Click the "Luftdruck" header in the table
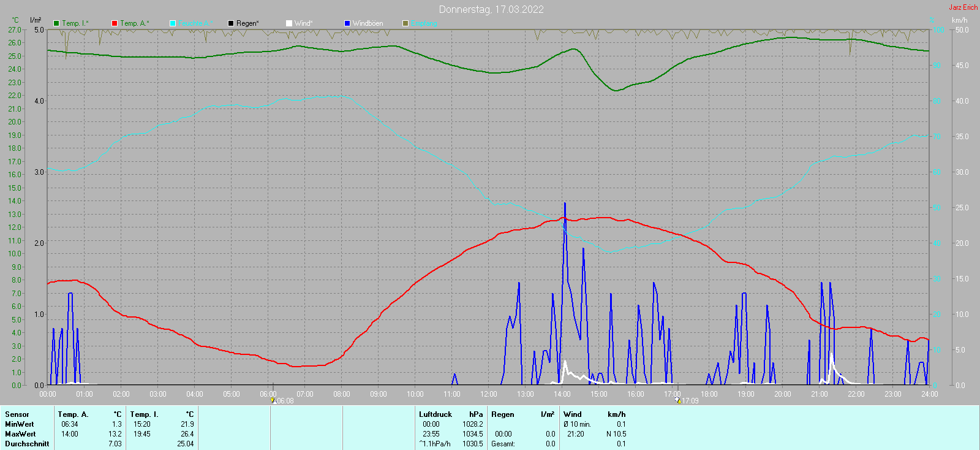Image resolution: width=980 pixels, height=450 pixels. pos(435,414)
